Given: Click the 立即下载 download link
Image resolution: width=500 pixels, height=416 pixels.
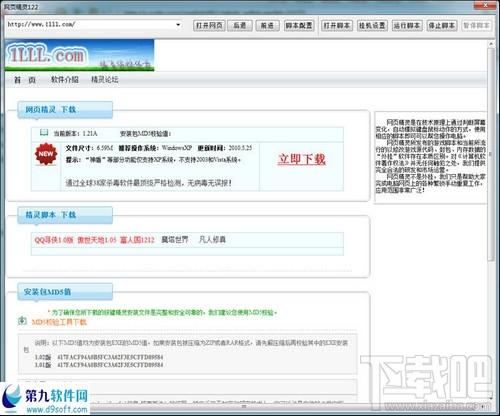Looking at the screenshot, I should click(x=302, y=159).
